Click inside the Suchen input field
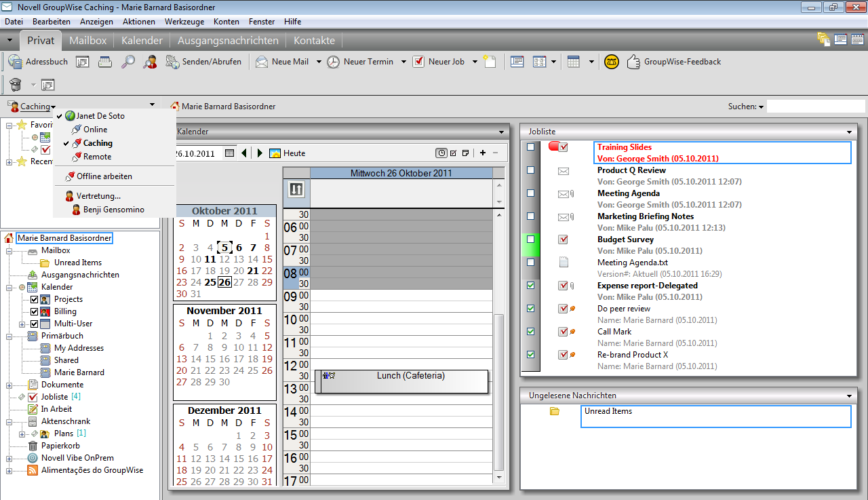This screenshot has height=500, width=868. 817,106
